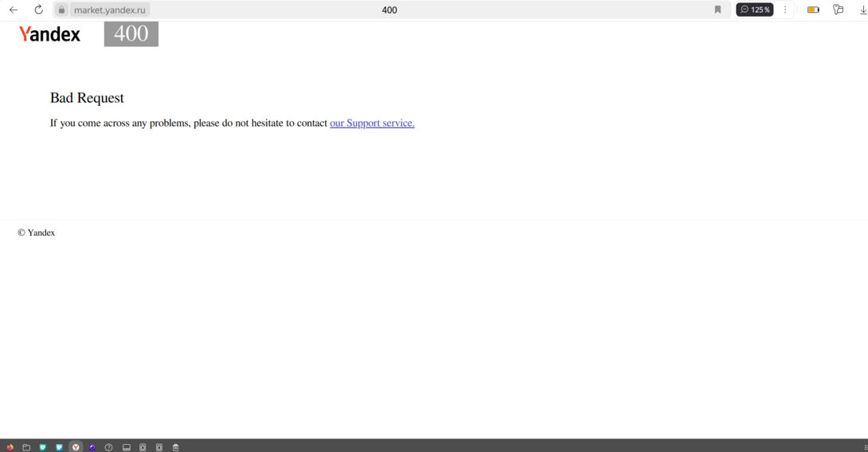The width and height of the screenshot is (868, 452).
Task: Switch to Yandex Browser in the taskbar
Action: (x=76, y=447)
